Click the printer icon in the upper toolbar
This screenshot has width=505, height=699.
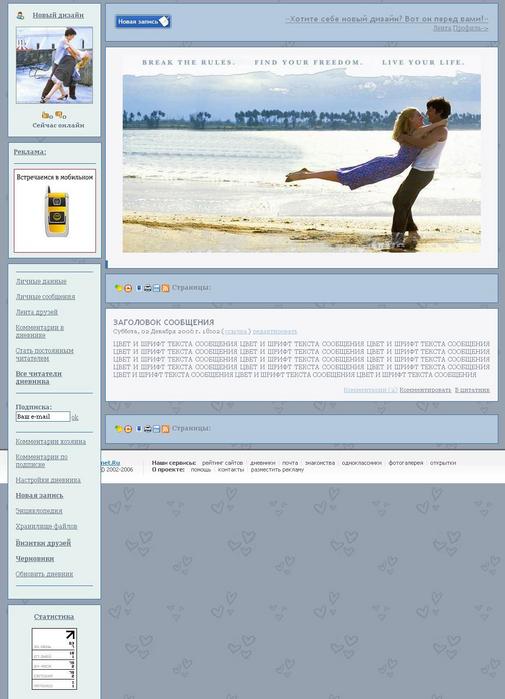[x=148, y=288]
